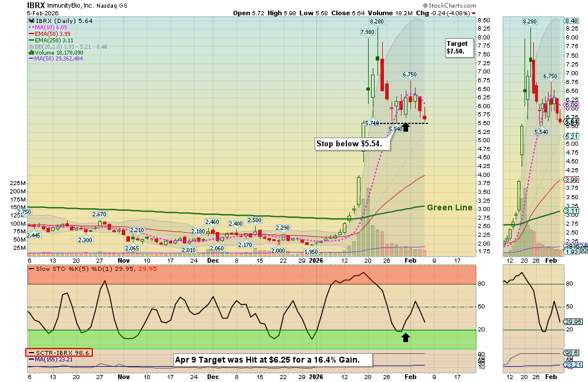Viewport: 588px width, 382px height.
Task: Click the red 3.99 EMA tag on right axis
Action: coord(572,179)
